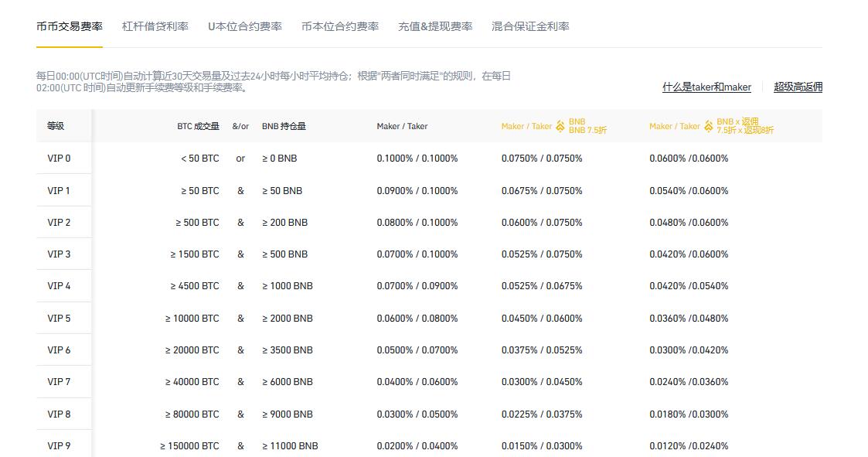868x457 pixels.
Task: Click the BNB logo in BNB 7.5折 header
Action: 560,126
